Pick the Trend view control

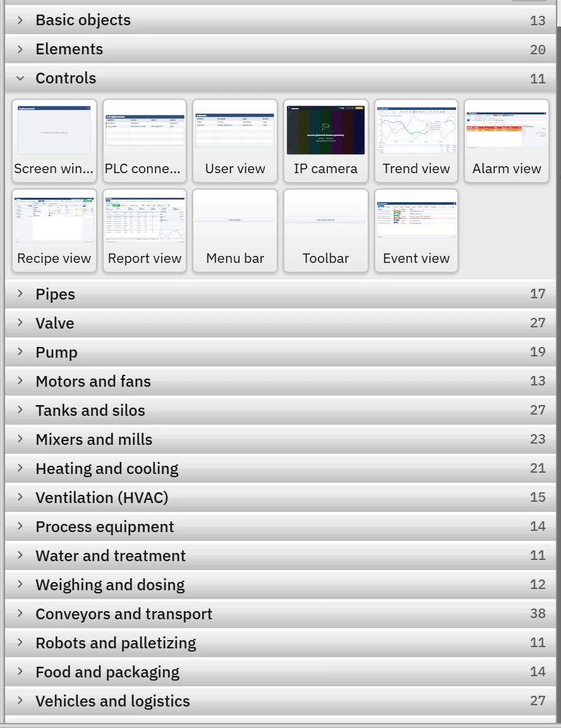coord(416,141)
